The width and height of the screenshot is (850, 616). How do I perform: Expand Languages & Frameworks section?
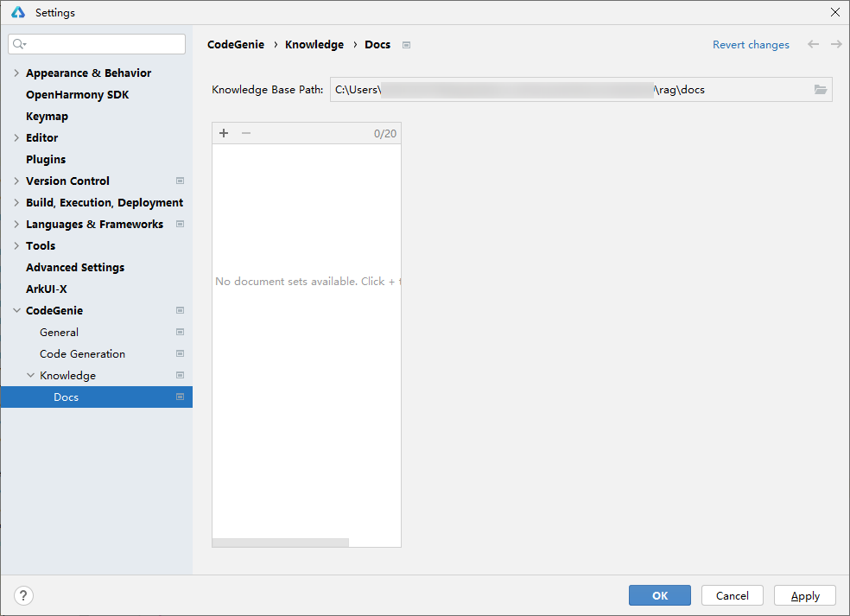tap(16, 224)
